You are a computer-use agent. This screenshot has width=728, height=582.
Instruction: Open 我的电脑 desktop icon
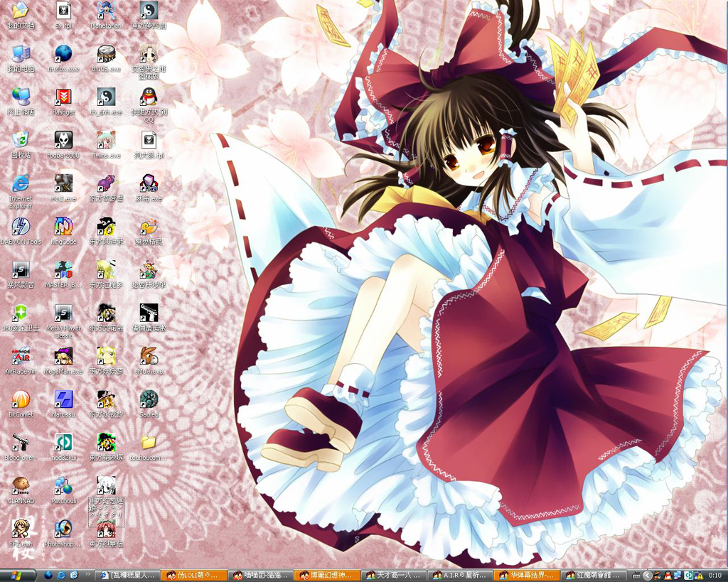21,58
